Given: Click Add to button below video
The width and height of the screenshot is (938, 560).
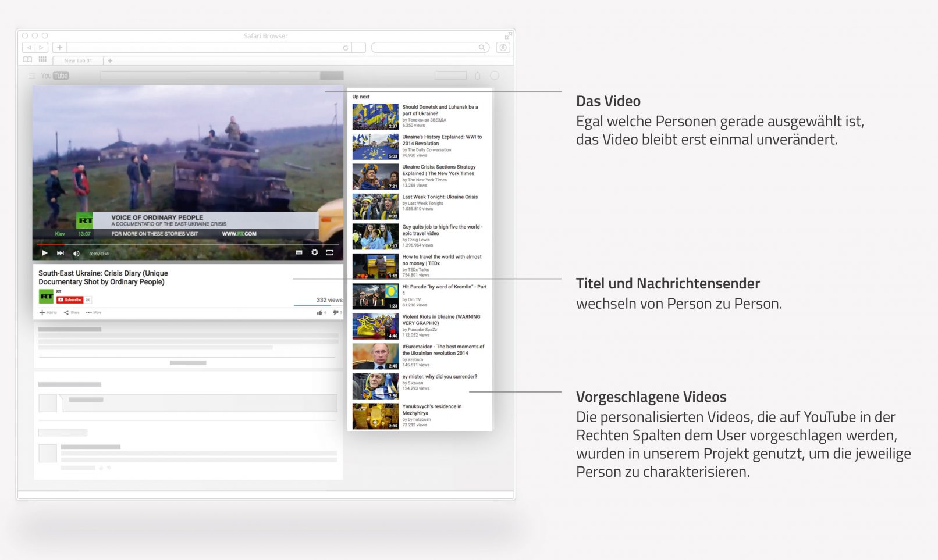Looking at the screenshot, I should point(48,312).
